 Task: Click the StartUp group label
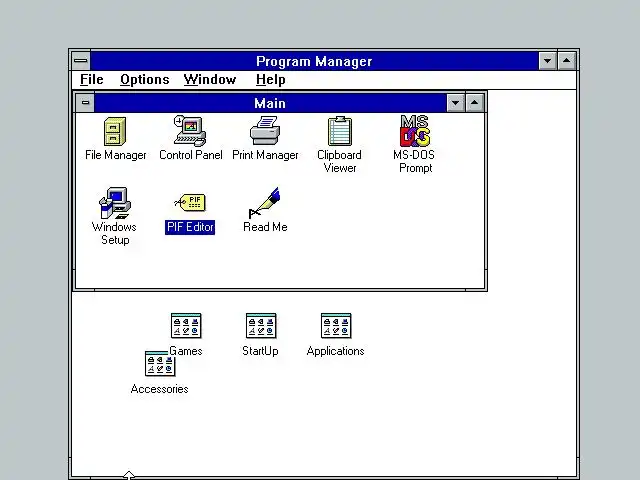tap(260, 351)
